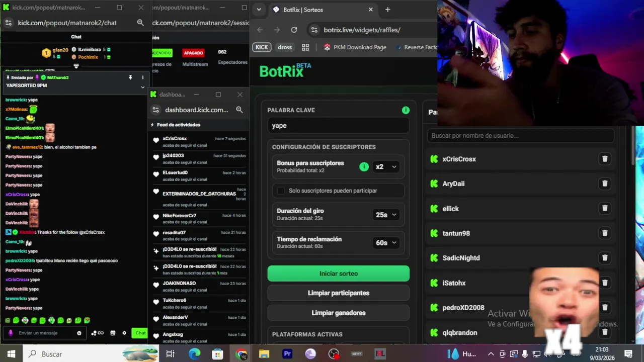Expand the pinned message chevron
644x362 pixels.
[142, 87]
